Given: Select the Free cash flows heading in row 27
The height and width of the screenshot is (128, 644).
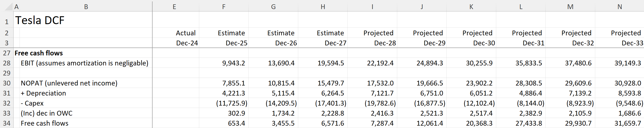Looking at the screenshot, I should point(39,53).
